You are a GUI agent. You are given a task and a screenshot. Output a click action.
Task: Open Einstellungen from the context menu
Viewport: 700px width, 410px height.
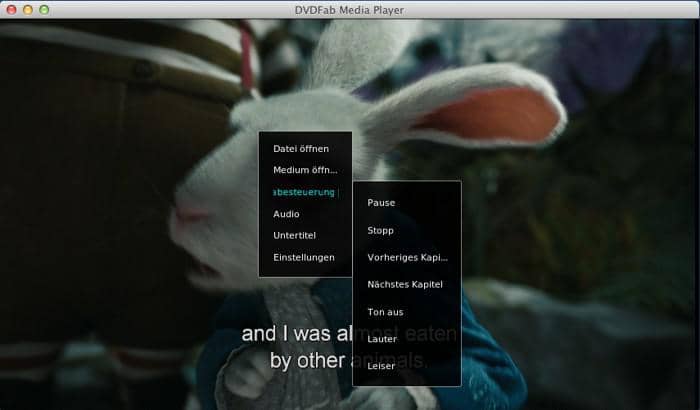tap(304, 257)
